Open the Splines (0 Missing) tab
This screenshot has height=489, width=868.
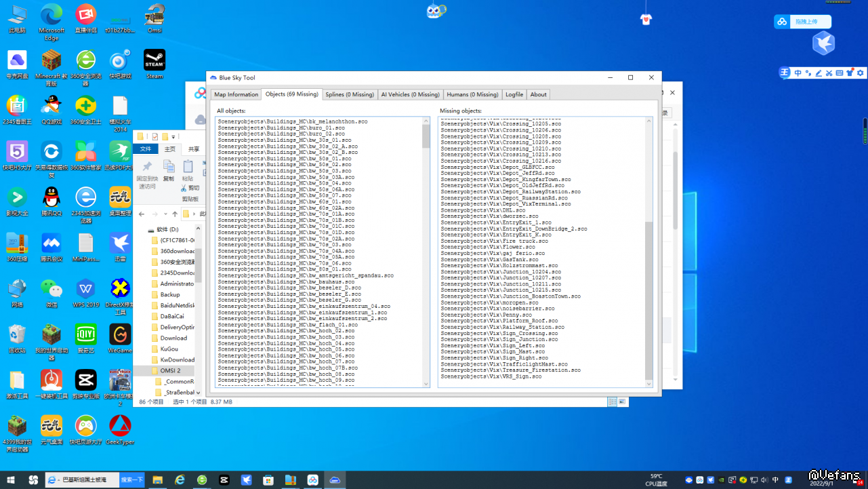tap(349, 94)
